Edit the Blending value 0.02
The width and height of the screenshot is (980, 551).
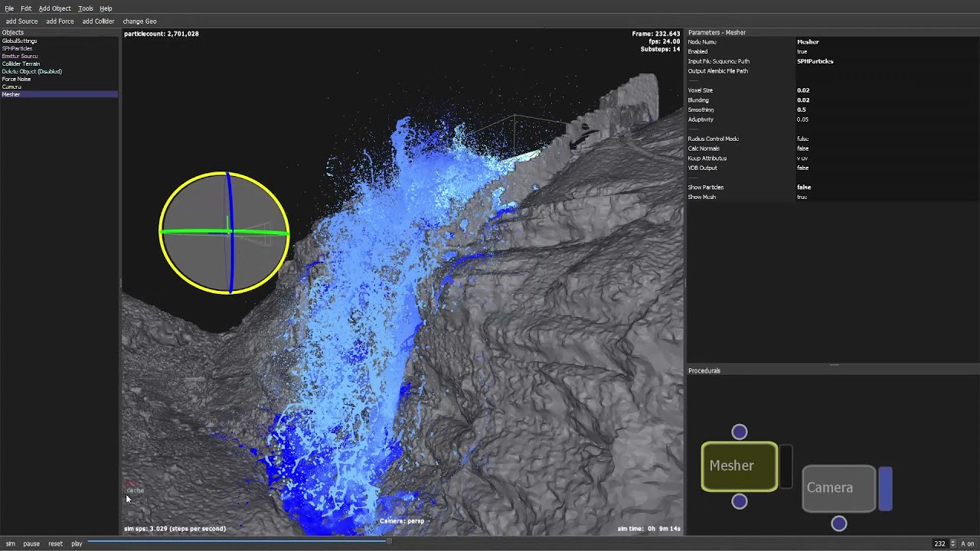click(802, 100)
